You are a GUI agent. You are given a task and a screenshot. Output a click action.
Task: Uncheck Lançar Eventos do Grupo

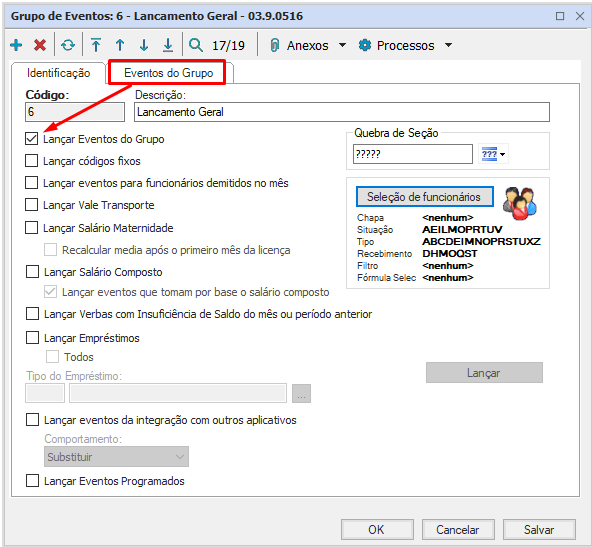32,139
